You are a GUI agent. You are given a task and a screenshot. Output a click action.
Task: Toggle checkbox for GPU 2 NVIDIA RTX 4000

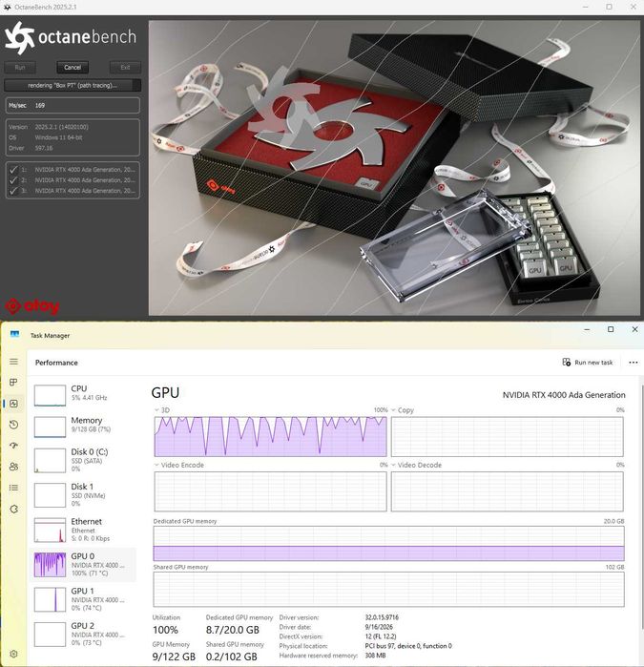pyautogui.click(x=13, y=180)
